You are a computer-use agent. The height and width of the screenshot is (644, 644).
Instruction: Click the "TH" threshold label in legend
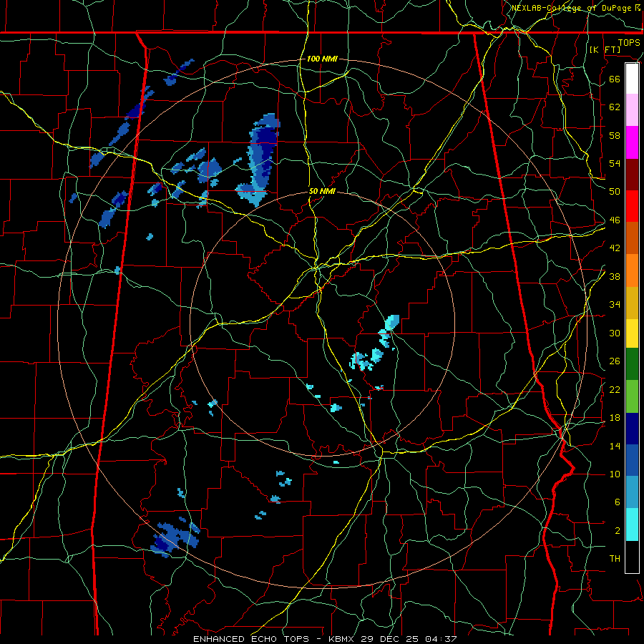[x=615, y=558]
